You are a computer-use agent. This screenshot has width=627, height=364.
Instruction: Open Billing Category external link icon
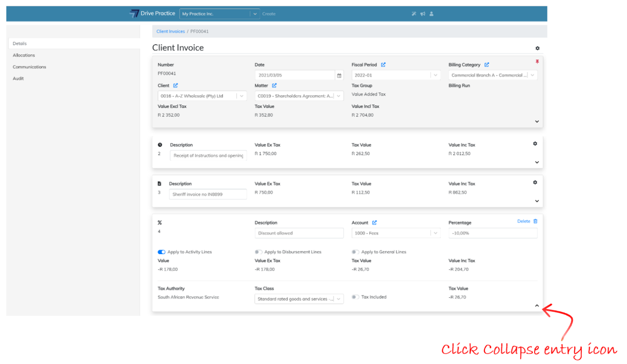tap(487, 65)
